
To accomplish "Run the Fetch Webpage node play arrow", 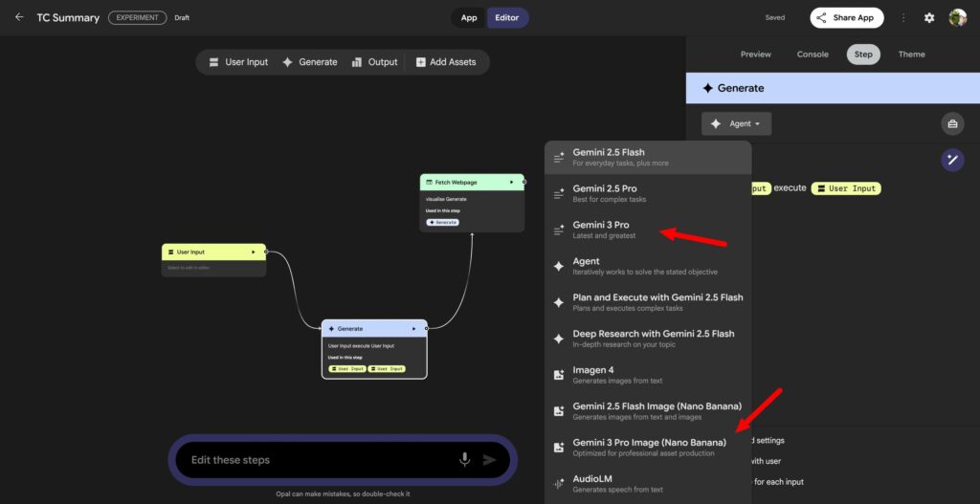I will pos(511,182).
